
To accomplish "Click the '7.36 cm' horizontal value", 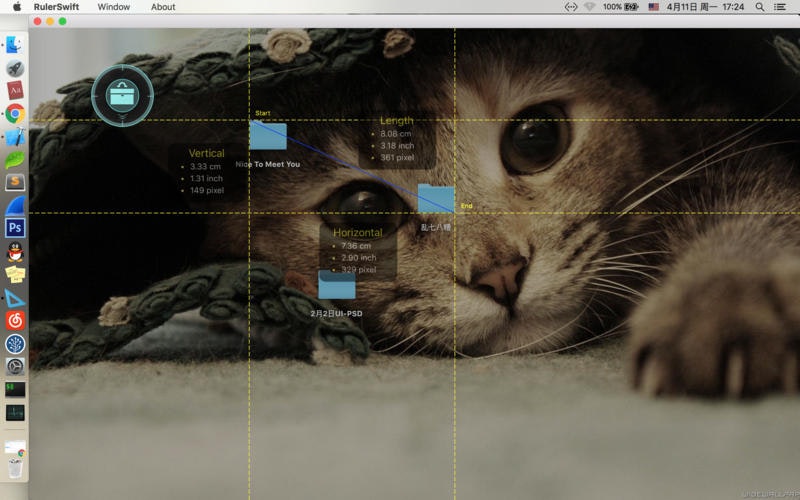I will click(x=356, y=246).
